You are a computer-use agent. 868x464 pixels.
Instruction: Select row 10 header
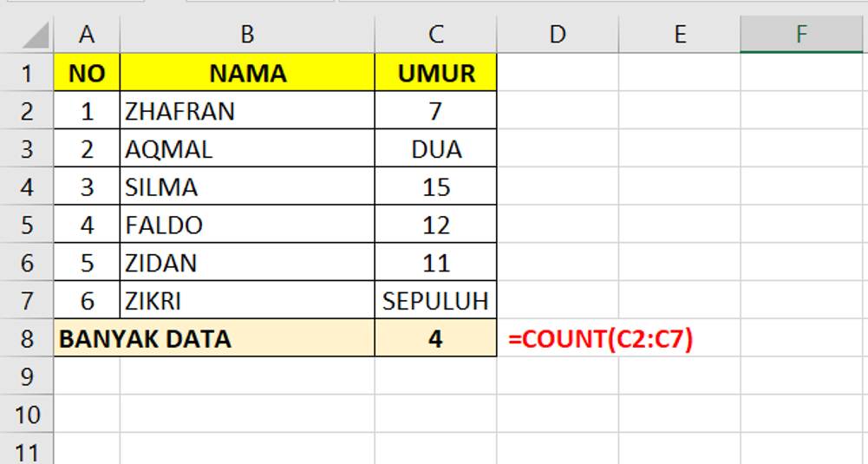point(27,415)
